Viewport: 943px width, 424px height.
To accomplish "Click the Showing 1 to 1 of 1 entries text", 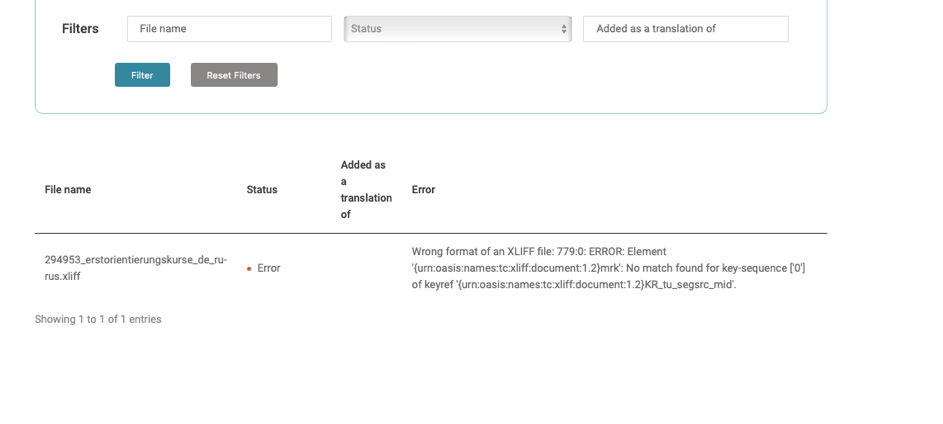I will coord(98,319).
